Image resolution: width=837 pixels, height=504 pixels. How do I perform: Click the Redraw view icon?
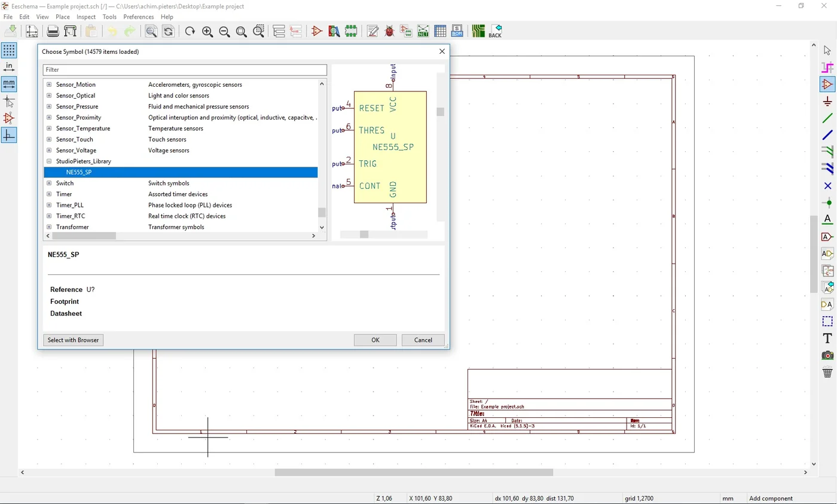[x=190, y=31]
